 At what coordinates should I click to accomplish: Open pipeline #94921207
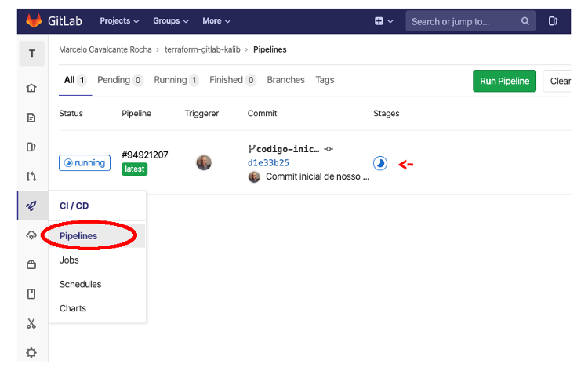pos(145,155)
